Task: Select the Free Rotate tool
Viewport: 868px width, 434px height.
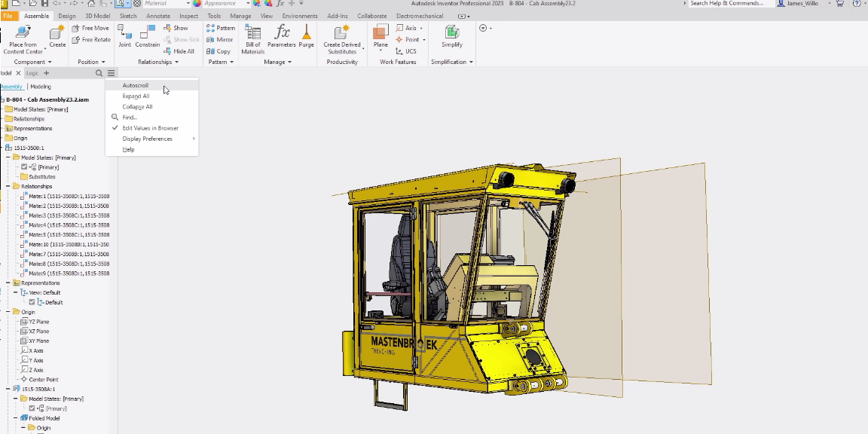Action: 91,39
